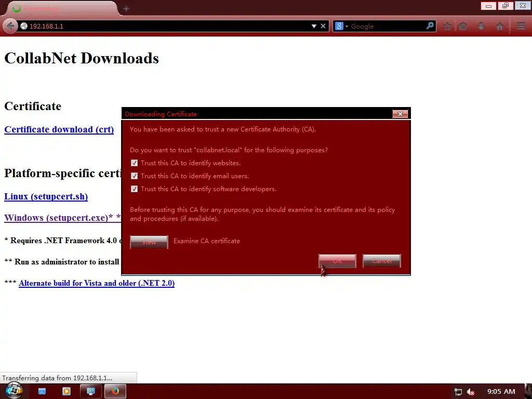
Task: Open the URL history dropdown arrow
Action: (314, 26)
